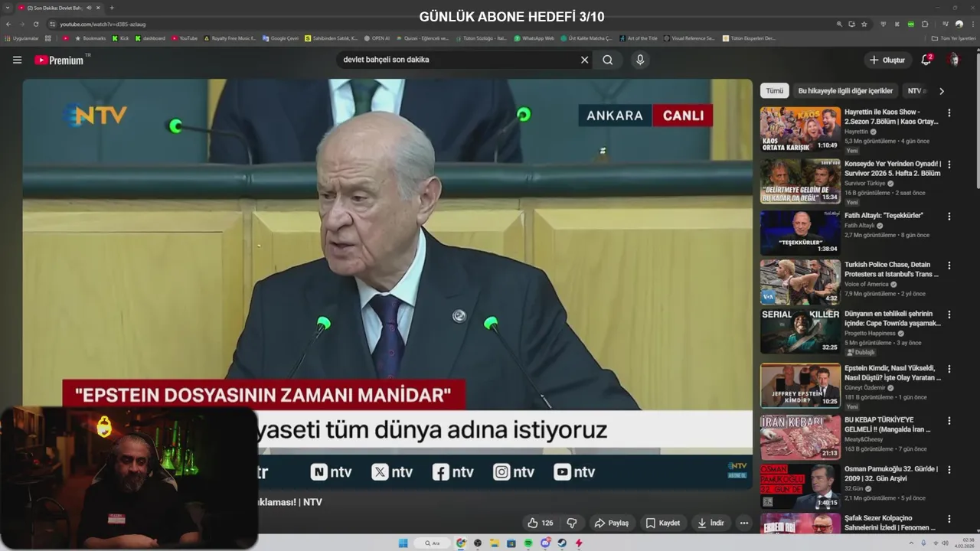The image size is (980, 551).
Task: Select the NTV filter chip
Action: [916, 91]
